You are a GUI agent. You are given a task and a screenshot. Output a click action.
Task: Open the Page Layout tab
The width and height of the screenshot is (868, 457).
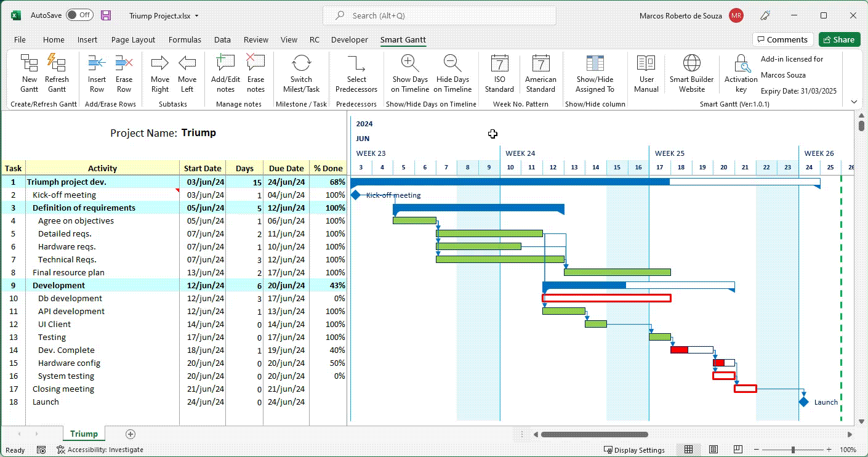pos(133,40)
